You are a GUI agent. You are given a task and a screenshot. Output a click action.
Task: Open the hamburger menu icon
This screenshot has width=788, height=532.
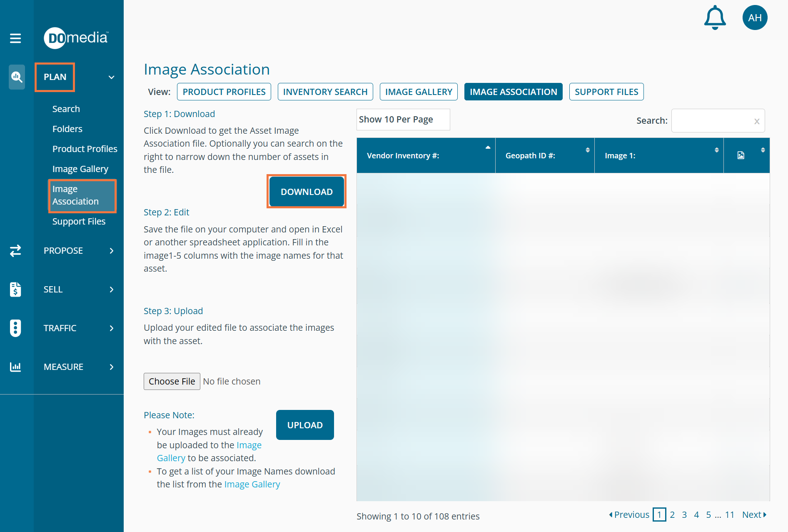click(x=15, y=38)
